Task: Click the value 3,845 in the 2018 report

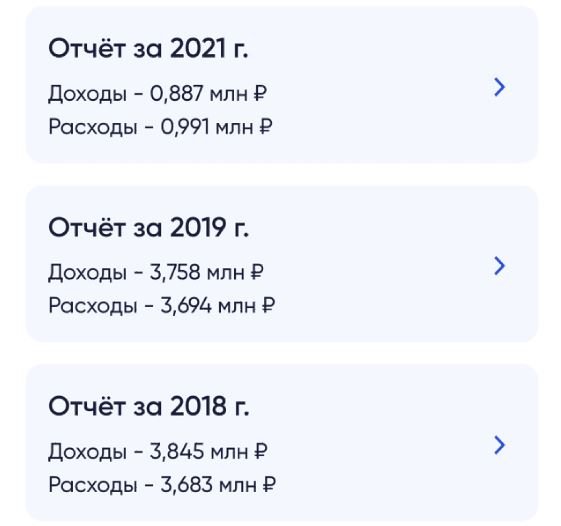Action: [x=177, y=451]
